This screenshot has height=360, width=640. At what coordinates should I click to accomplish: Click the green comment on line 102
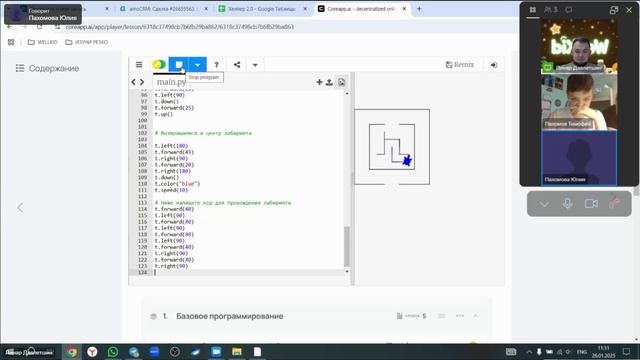pyautogui.click(x=203, y=133)
